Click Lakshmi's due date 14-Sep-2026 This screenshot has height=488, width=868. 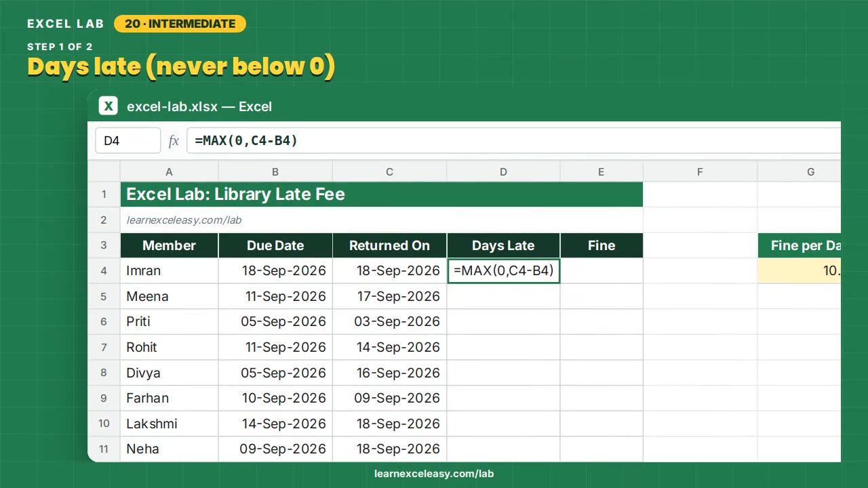tap(275, 424)
